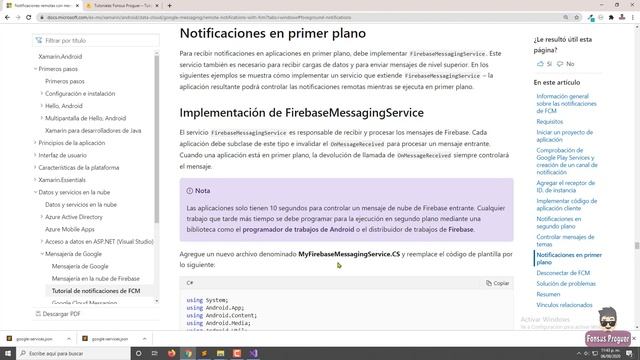
Task: Show hidden system tray icons
Action: pos(578,353)
